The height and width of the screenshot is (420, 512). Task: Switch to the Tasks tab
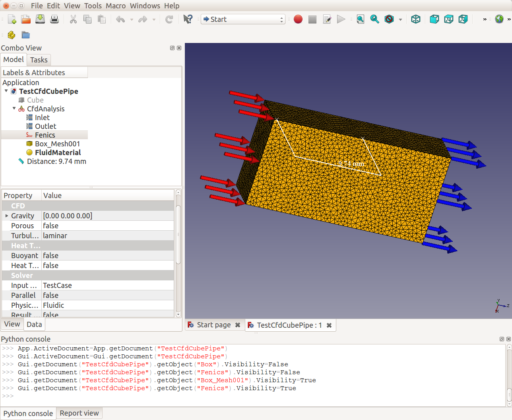[x=39, y=60]
